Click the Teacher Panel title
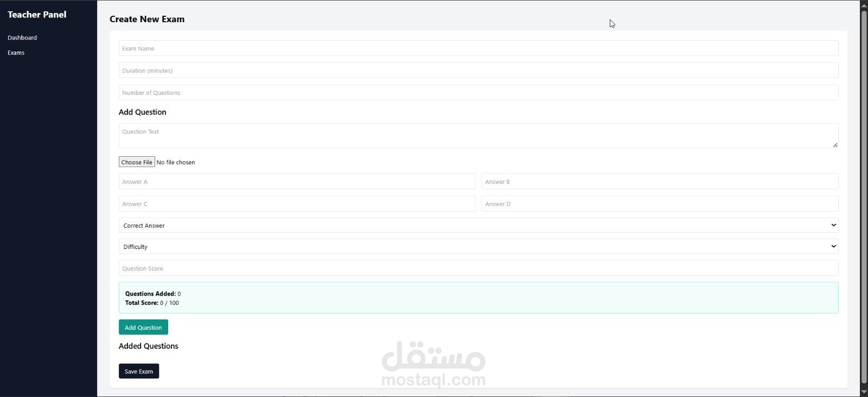 pos(37,15)
